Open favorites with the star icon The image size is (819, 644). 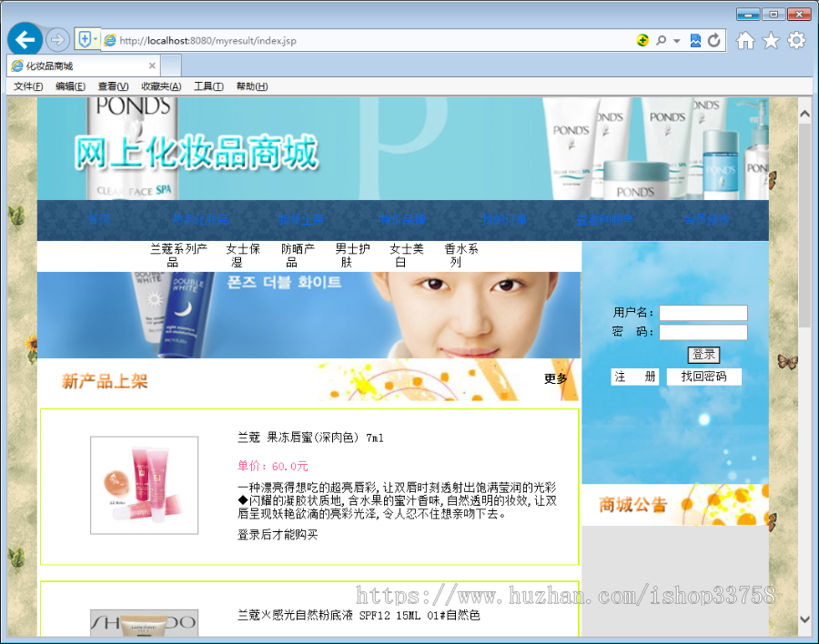[770, 40]
